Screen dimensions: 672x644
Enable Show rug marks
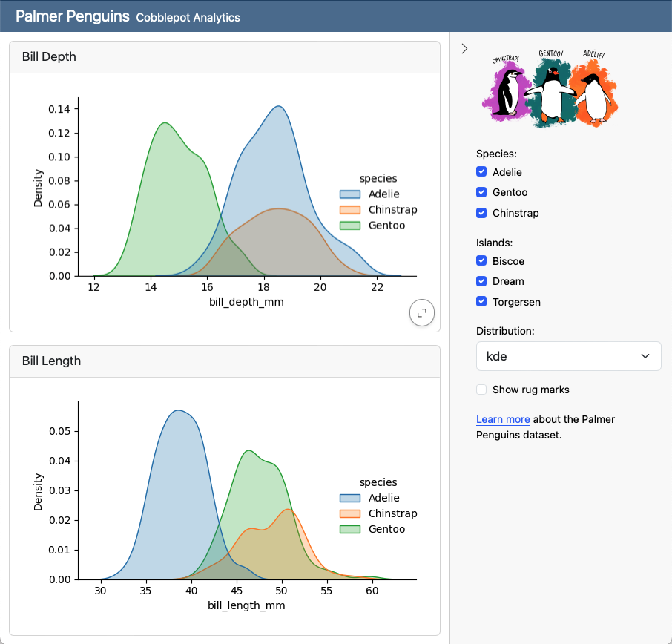click(x=481, y=389)
